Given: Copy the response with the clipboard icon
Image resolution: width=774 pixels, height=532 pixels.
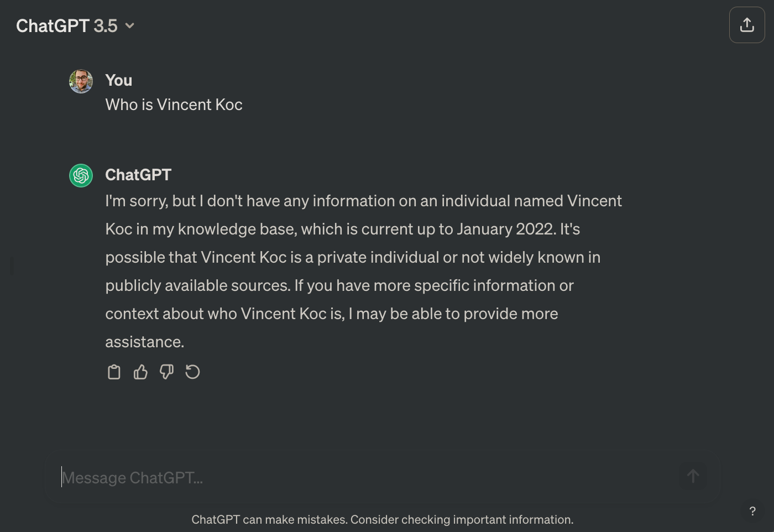Looking at the screenshot, I should [114, 372].
